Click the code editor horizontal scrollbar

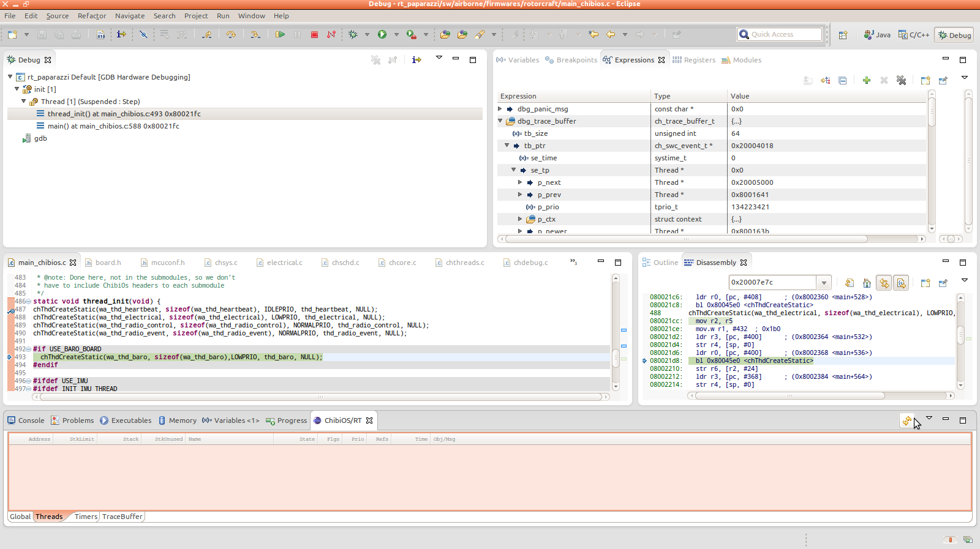click(x=320, y=397)
